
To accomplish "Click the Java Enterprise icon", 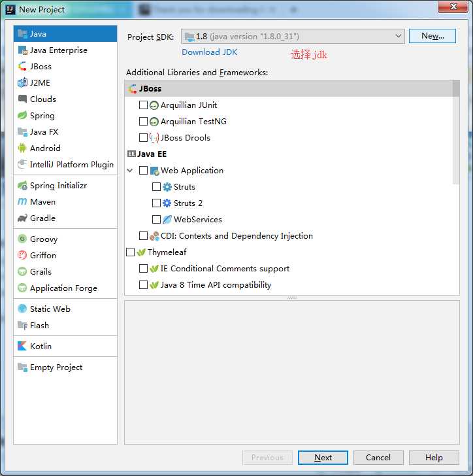I will [x=22, y=50].
